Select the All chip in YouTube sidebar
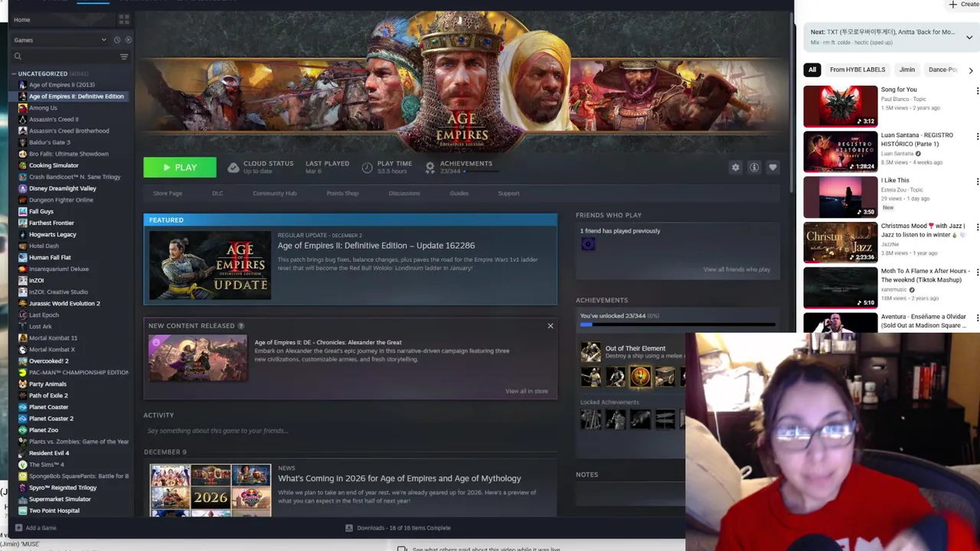Viewport: 980px width, 551px height. coord(812,70)
